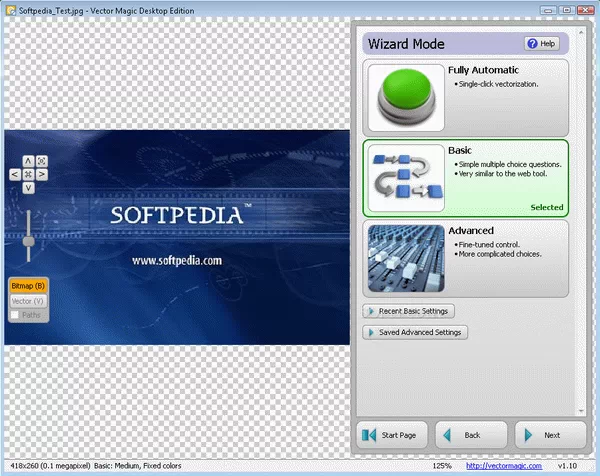Open the Help button in Wizard Mode
The image size is (600, 476).
pos(540,44)
